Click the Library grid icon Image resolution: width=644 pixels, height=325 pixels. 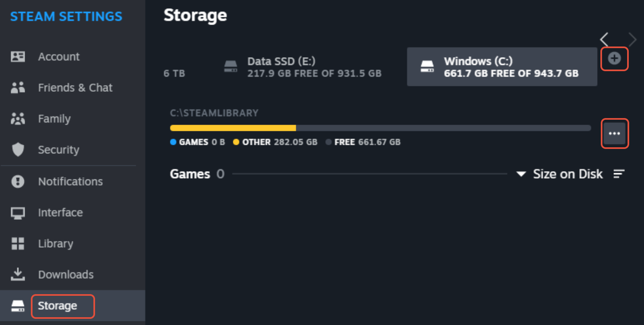[18, 244]
